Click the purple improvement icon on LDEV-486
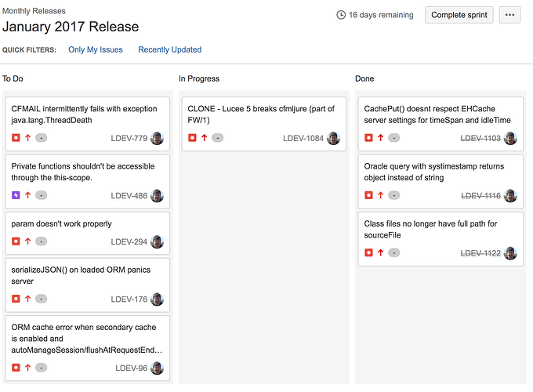This screenshot has width=533, height=392. pyautogui.click(x=16, y=195)
